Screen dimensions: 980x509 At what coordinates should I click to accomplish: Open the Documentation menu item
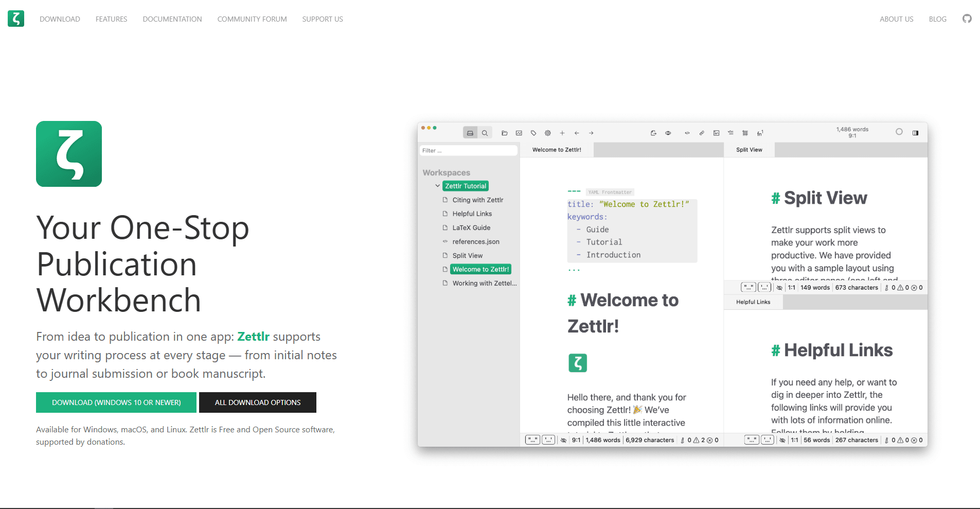click(172, 19)
